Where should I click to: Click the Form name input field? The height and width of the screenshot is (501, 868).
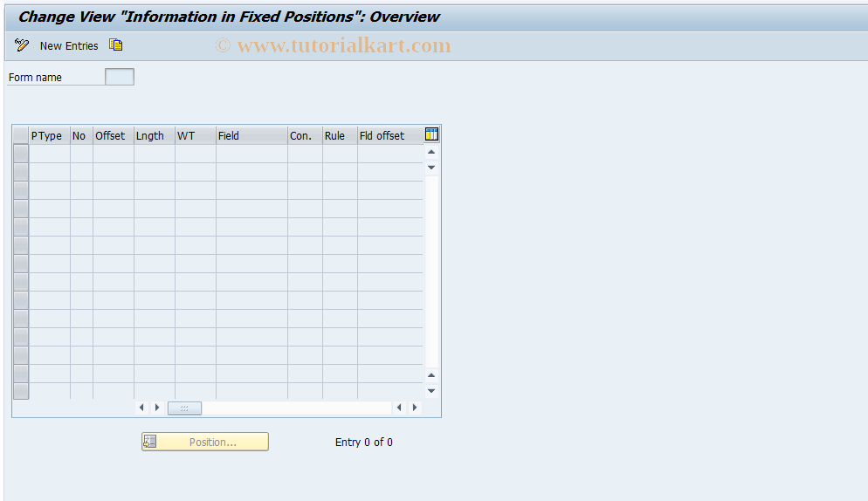(120, 77)
